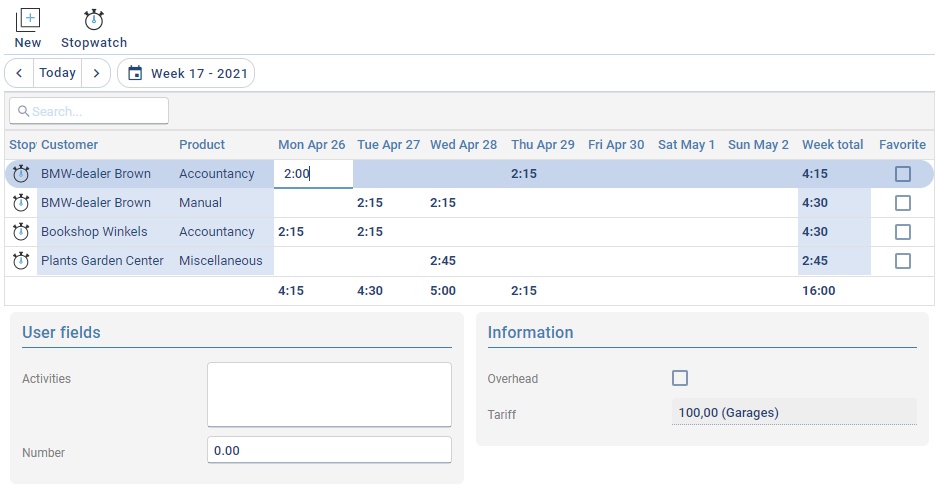Select Monday 2:15 in Bookshop Winkels row
The image size is (938, 491).
tap(291, 232)
